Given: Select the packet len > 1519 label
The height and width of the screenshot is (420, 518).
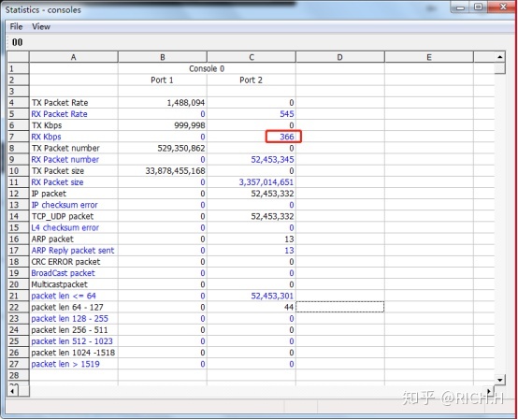Looking at the screenshot, I should tap(65, 364).
